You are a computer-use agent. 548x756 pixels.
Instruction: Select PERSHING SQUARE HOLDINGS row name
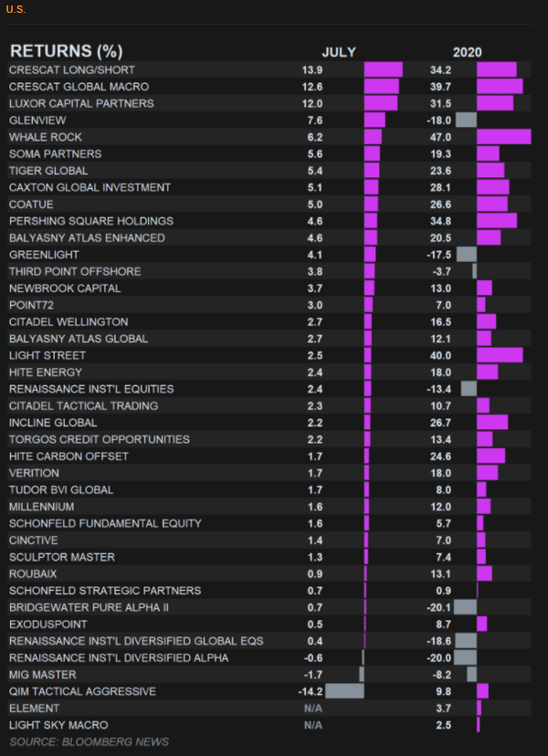click(91, 221)
